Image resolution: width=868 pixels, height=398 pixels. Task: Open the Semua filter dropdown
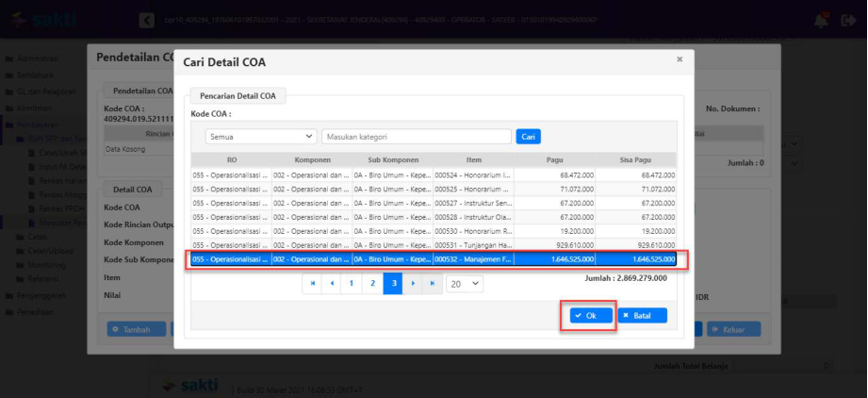(x=262, y=137)
